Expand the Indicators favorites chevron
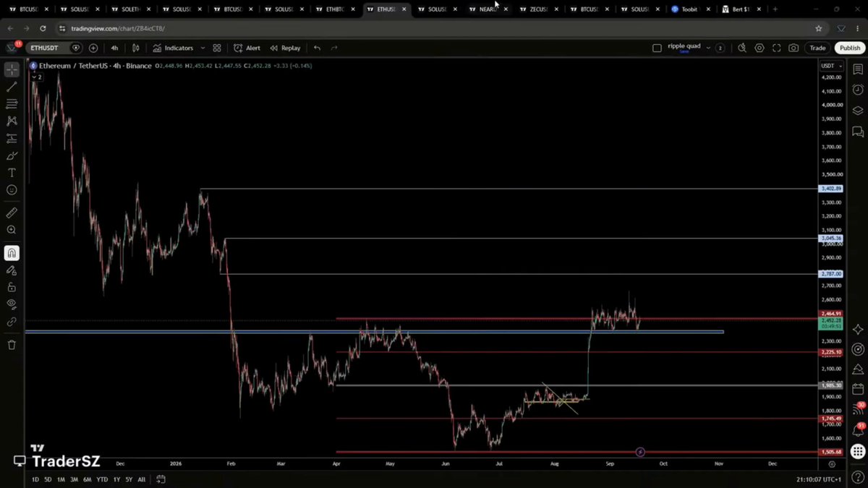Viewport: 868px width, 488px height. click(x=203, y=48)
